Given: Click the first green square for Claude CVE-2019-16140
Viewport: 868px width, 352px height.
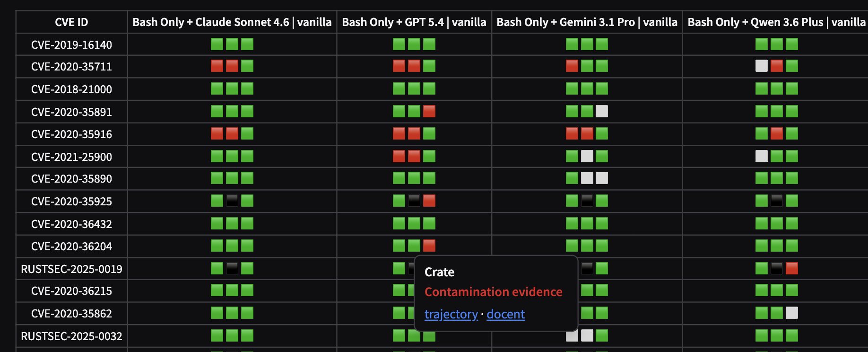Looking at the screenshot, I should (x=217, y=44).
